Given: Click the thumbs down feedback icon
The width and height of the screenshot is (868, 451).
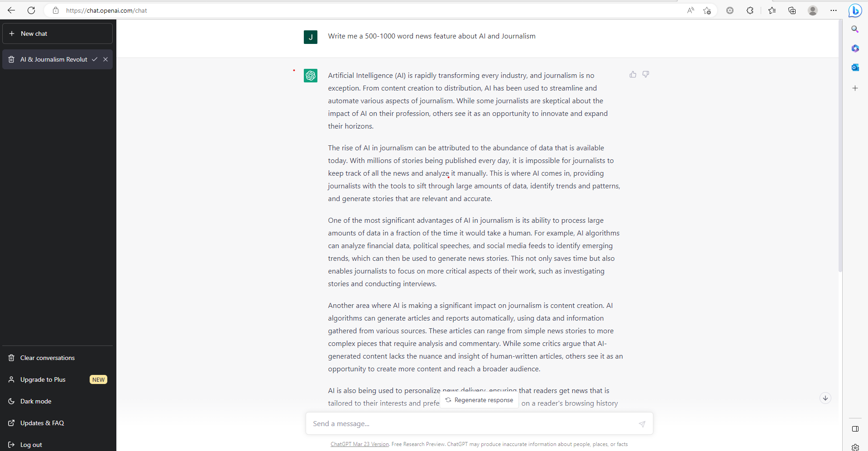Looking at the screenshot, I should [646, 74].
